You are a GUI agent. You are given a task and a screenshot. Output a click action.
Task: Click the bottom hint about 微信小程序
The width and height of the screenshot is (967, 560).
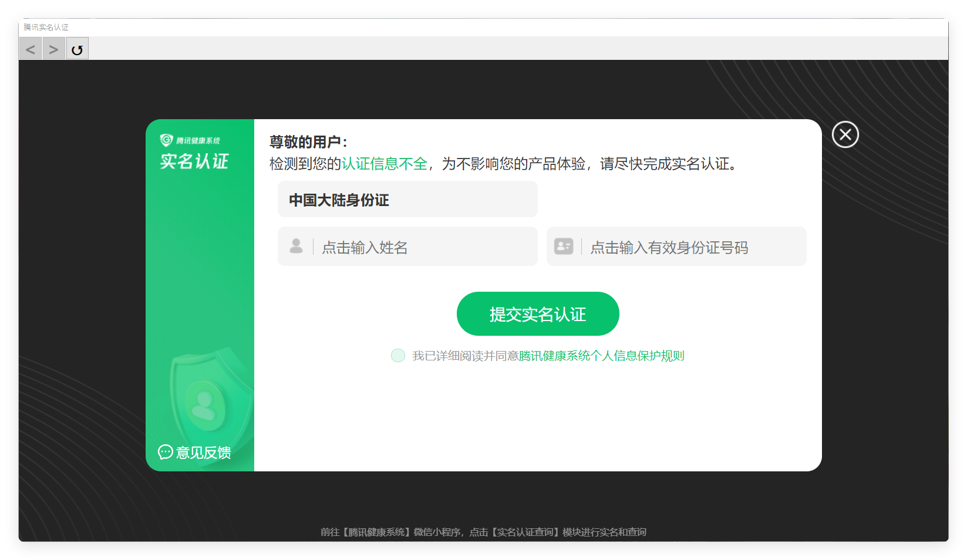point(483,532)
